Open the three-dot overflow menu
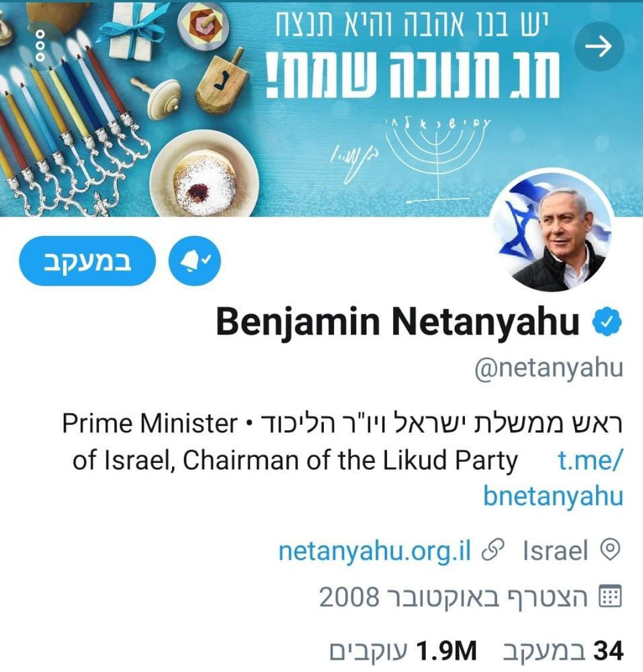The height and width of the screenshot is (672, 643). 40,46
